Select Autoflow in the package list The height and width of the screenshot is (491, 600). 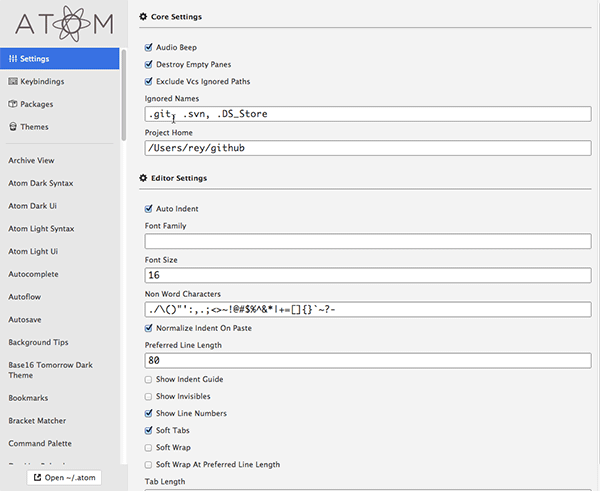pyautogui.click(x=24, y=297)
